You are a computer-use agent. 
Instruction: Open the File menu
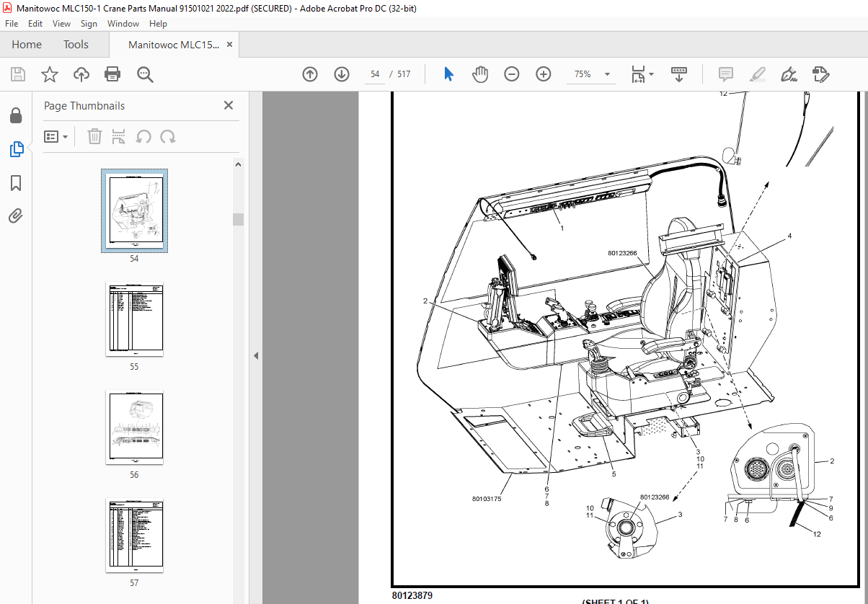tap(12, 24)
